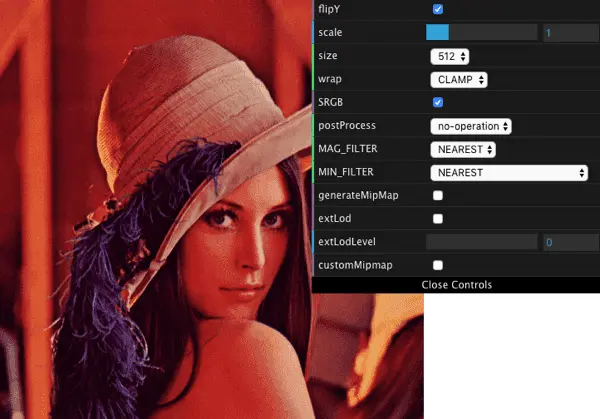This screenshot has height=419, width=600.
Task: Enable the generateMipMap checkbox
Action: tap(438, 196)
